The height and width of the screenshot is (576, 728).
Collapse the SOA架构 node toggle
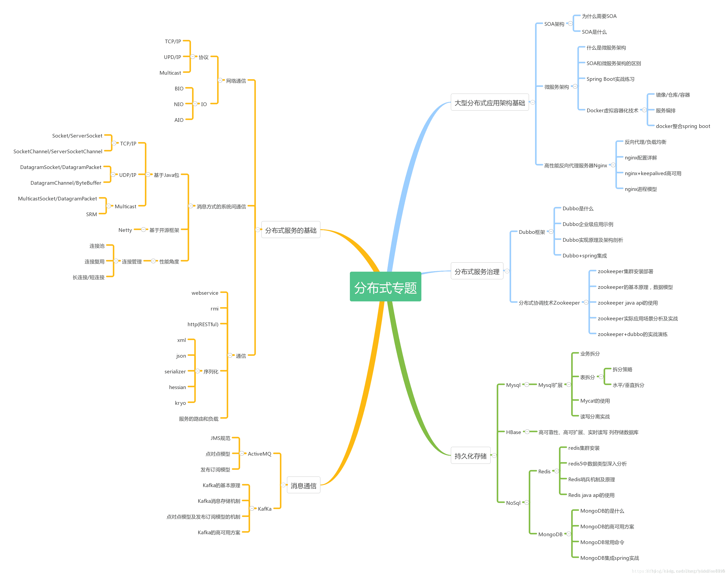[571, 24]
